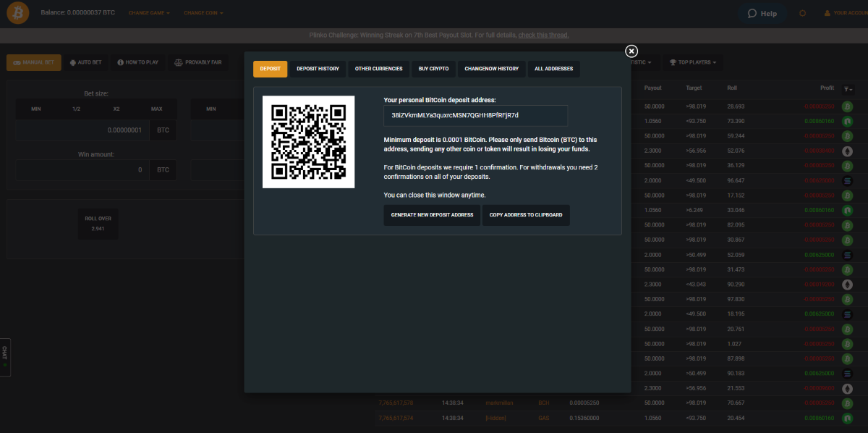Click the Bitcoin coin icon in roll 1.027 row
The width and height of the screenshot is (868, 433).
click(x=847, y=344)
